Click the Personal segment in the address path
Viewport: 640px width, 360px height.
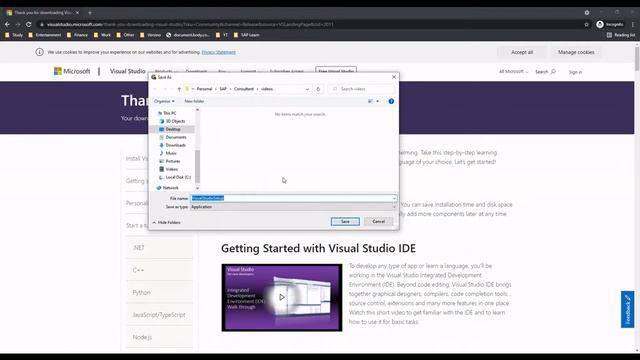204,89
